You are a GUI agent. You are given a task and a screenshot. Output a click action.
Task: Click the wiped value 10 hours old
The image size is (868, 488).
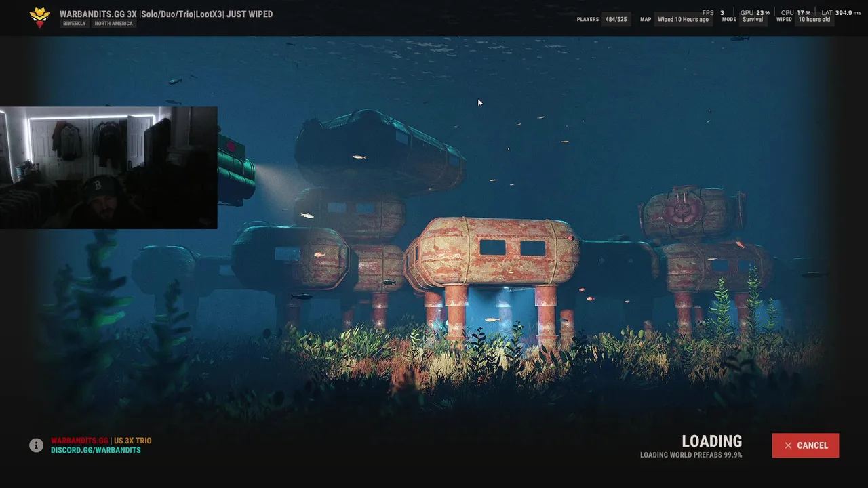click(814, 20)
